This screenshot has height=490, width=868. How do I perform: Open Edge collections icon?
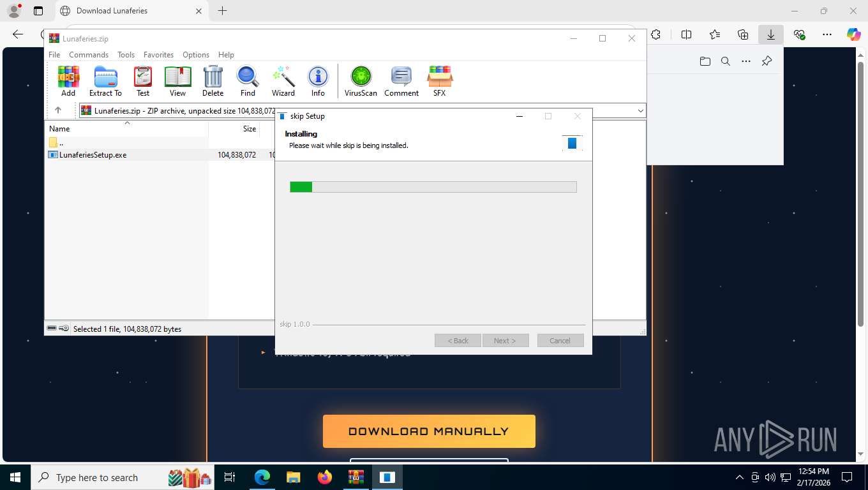click(x=743, y=34)
